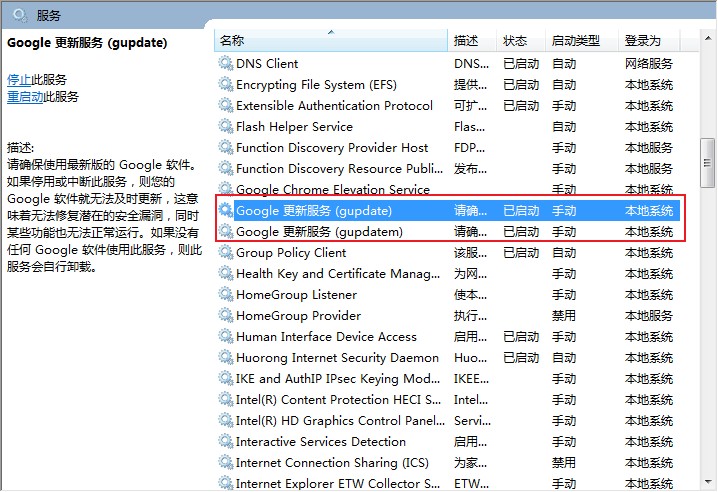Click the gear icon beside DNS Client

(226, 63)
